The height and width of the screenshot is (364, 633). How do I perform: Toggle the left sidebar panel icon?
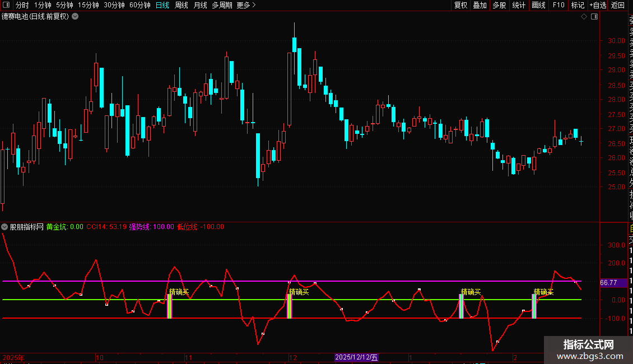[x=6, y=5]
